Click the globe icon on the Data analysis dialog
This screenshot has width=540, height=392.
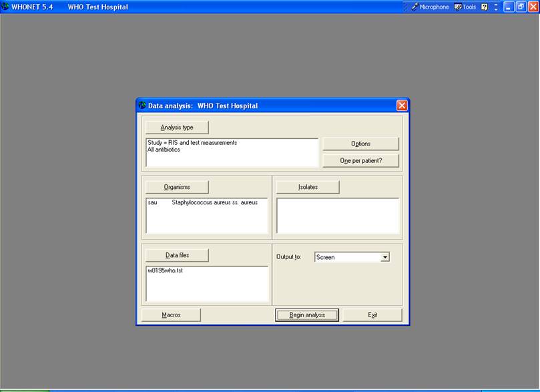pyautogui.click(x=142, y=105)
